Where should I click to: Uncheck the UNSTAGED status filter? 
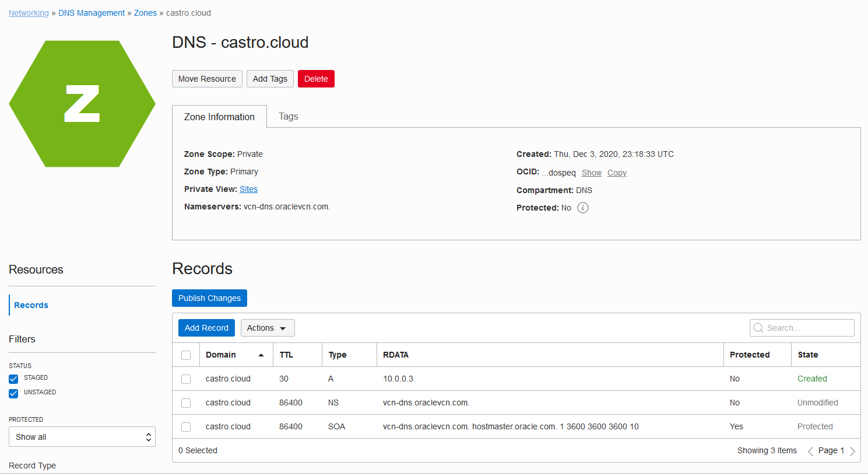pos(13,393)
